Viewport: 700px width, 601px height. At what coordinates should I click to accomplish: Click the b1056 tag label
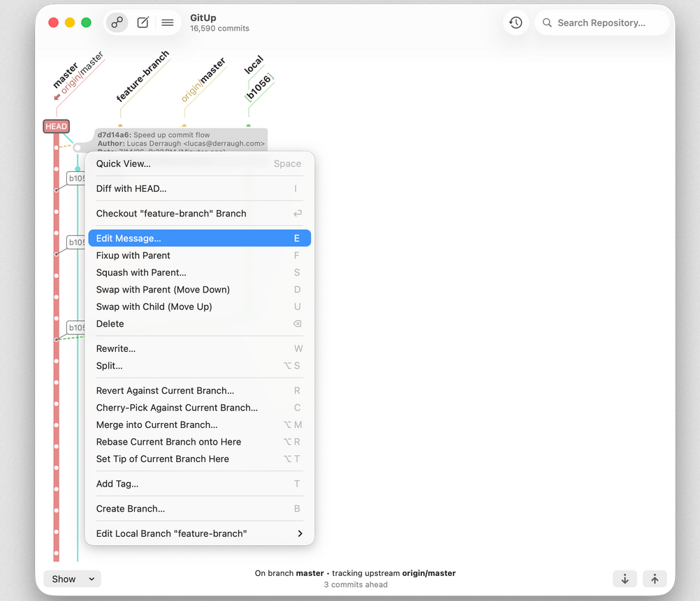point(259,87)
